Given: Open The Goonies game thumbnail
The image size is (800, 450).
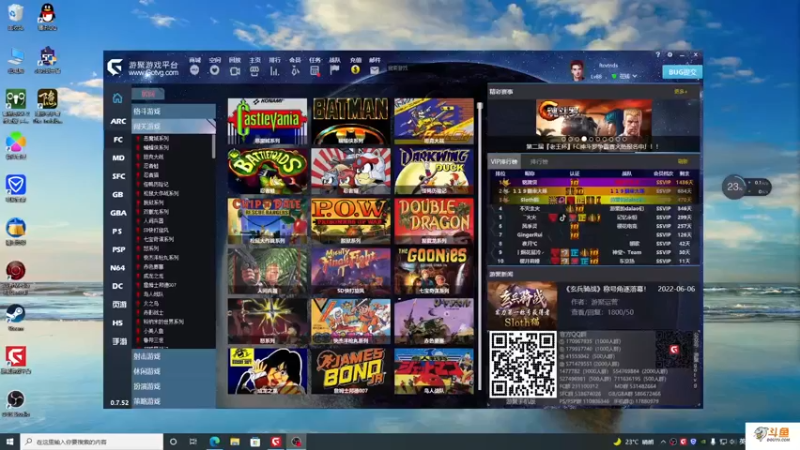Looking at the screenshot, I should point(434,271).
